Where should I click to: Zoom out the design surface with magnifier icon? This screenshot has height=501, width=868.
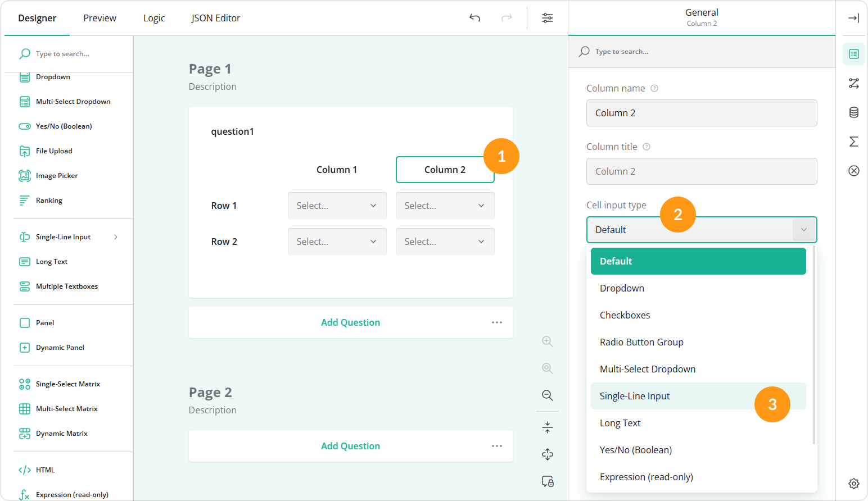(547, 395)
